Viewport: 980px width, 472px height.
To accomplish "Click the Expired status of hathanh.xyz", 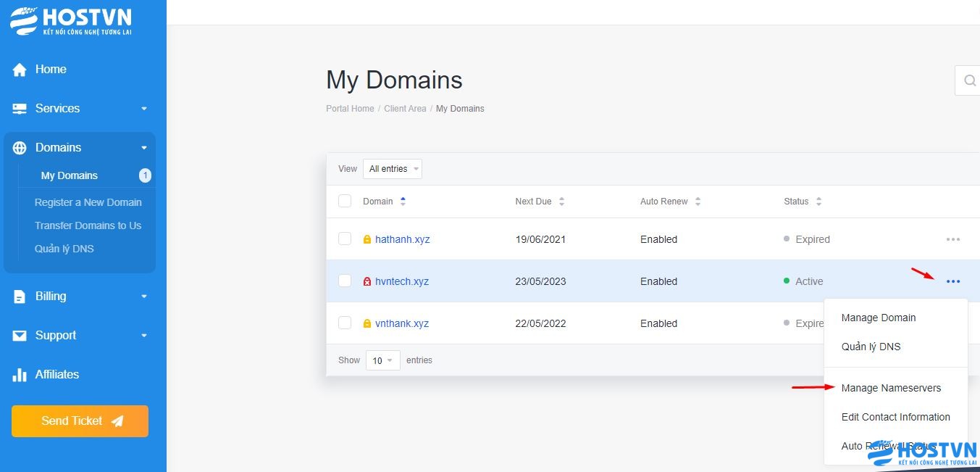I will pos(807,239).
